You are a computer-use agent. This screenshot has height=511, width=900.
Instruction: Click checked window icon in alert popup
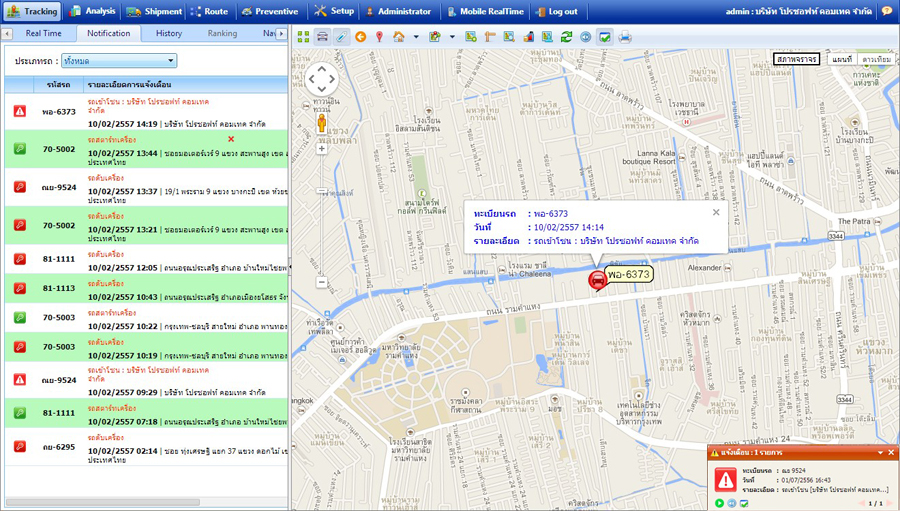tap(744, 503)
